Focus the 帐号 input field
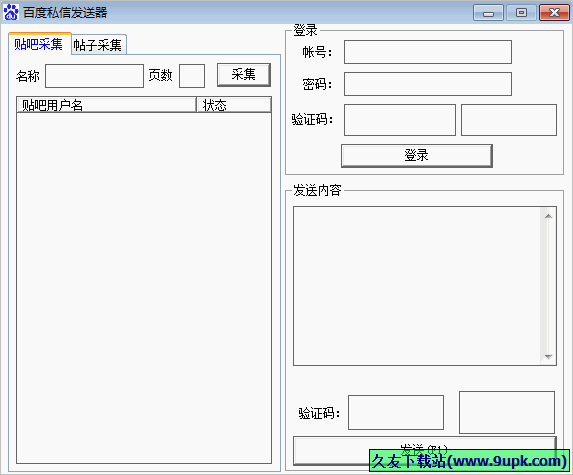Screen dimensions: 573x475 point(428,52)
